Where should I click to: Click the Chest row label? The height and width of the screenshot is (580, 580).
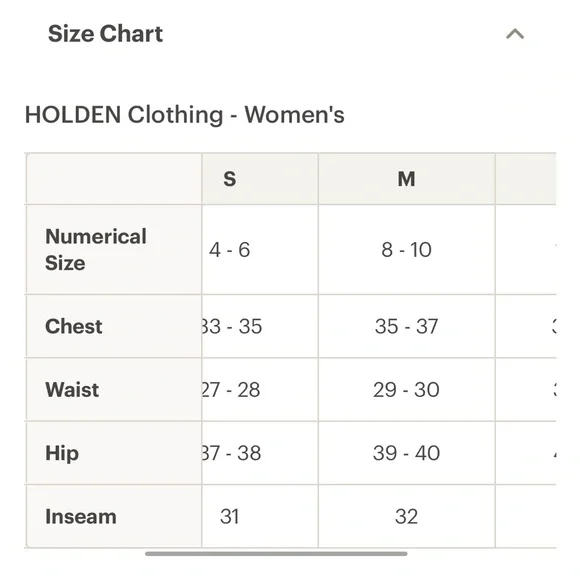pos(74,326)
